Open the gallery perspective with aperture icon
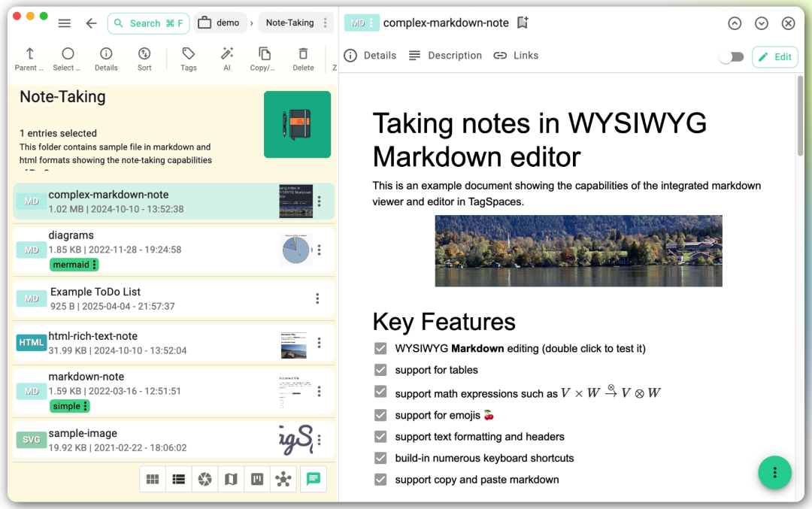812x509 pixels. coord(205,479)
